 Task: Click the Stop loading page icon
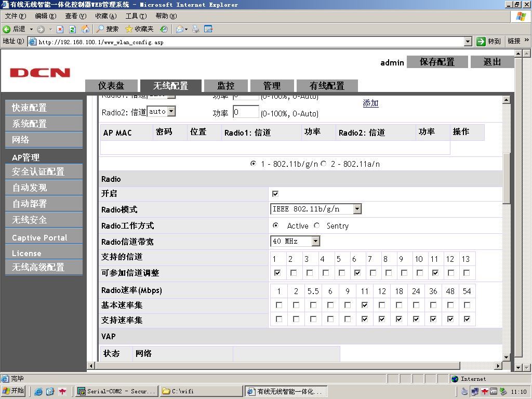pyautogui.click(x=60, y=29)
